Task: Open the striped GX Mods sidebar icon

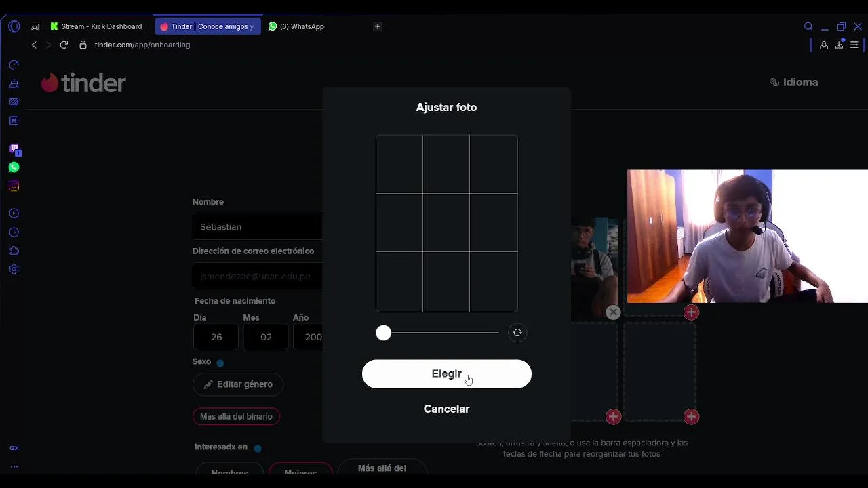Action: 14,102
